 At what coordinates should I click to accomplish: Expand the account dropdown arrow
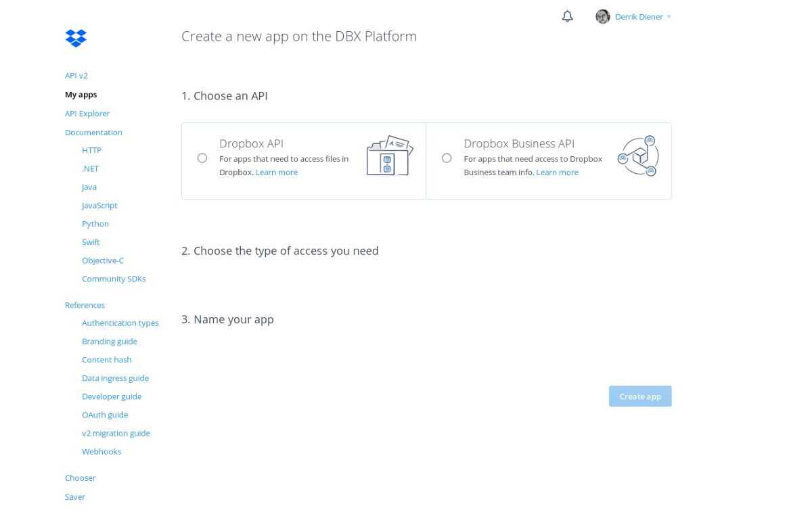(669, 17)
